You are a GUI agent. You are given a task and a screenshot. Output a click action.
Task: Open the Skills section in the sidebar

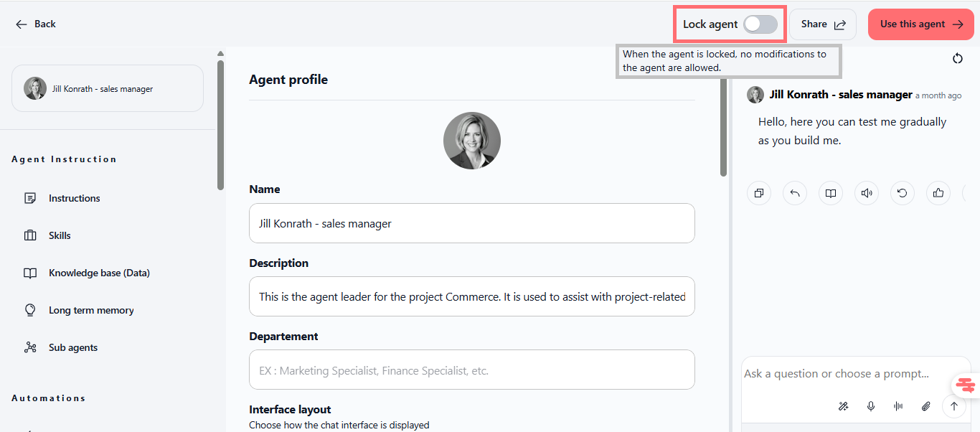(x=60, y=235)
